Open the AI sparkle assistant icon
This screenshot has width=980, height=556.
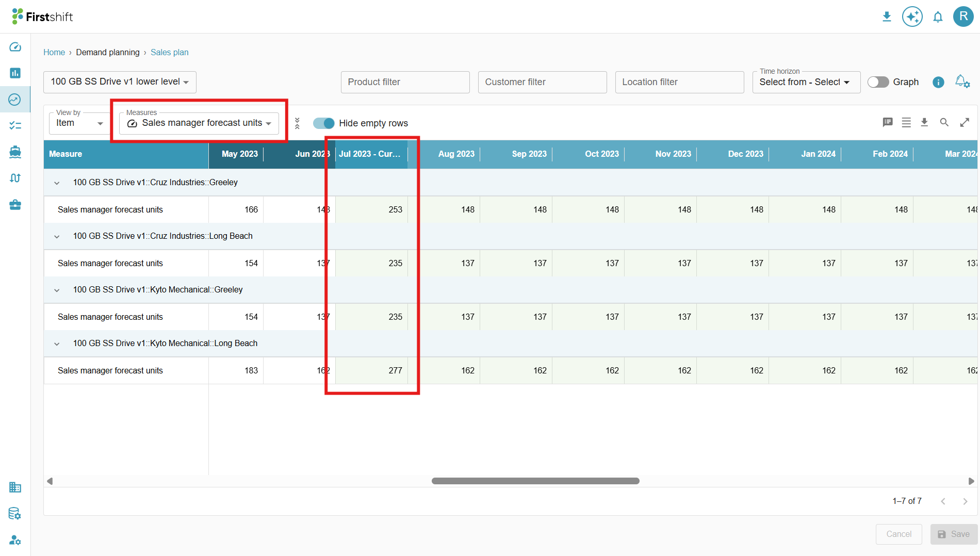pos(912,17)
